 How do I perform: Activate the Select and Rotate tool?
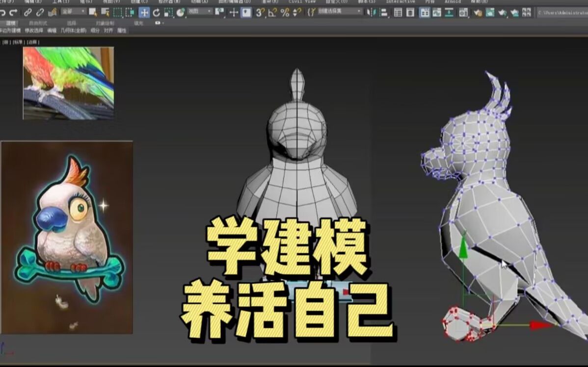pos(157,13)
